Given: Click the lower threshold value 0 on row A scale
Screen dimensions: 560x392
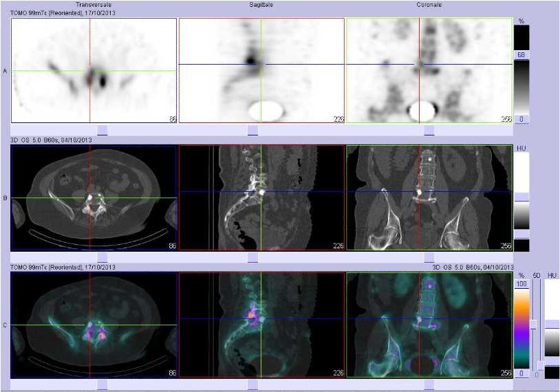Looking at the screenshot, I should pyautogui.click(x=521, y=119).
